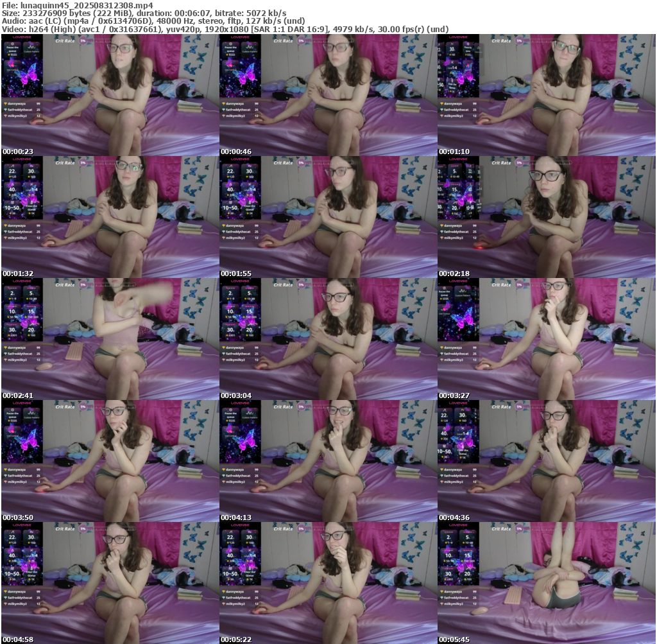Viewport: 657px width, 644px height.
Task: Open the frame at 00:03:50
Action: (x=110, y=461)
